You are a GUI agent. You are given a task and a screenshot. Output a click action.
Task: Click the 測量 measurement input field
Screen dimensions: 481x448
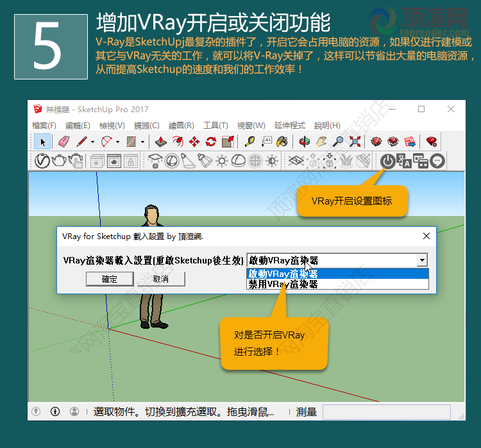[386, 412]
